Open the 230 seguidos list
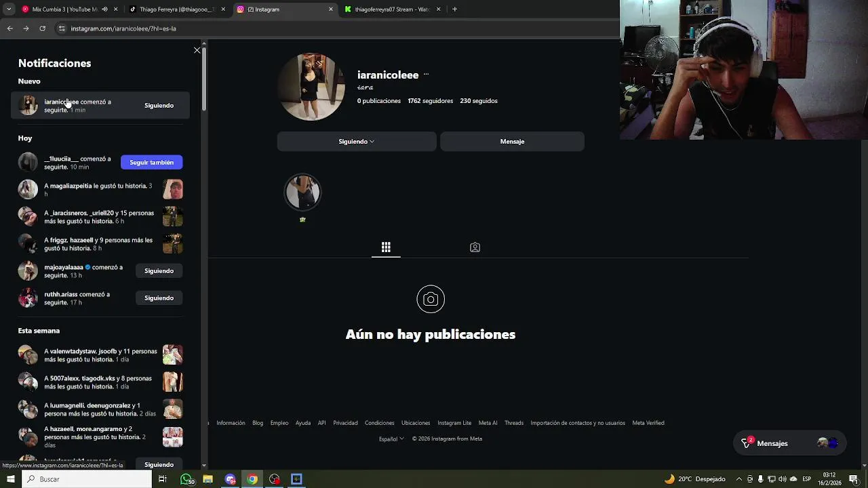868x488 pixels. [479, 101]
